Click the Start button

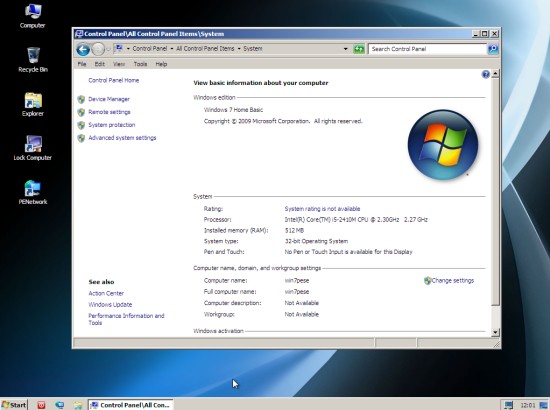(14, 405)
